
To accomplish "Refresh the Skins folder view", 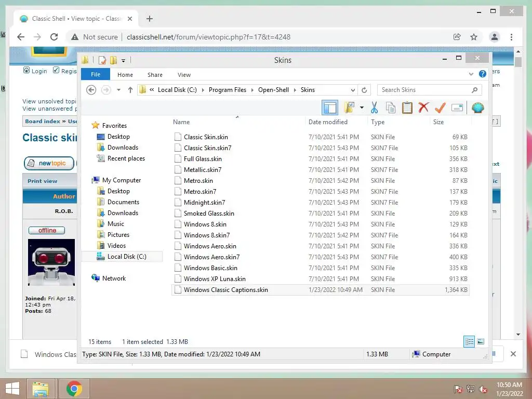I will tap(364, 90).
